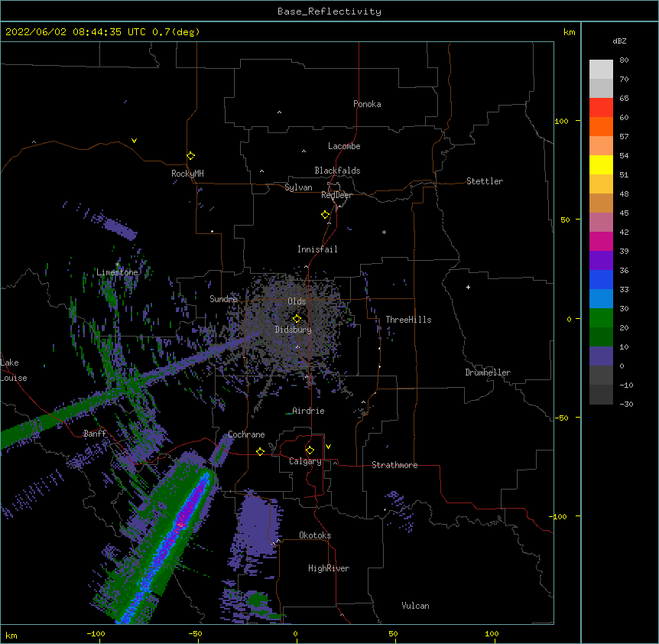Click the dBZ legend heading
The height and width of the screenshot is (644, 659).
coord(619,41)
